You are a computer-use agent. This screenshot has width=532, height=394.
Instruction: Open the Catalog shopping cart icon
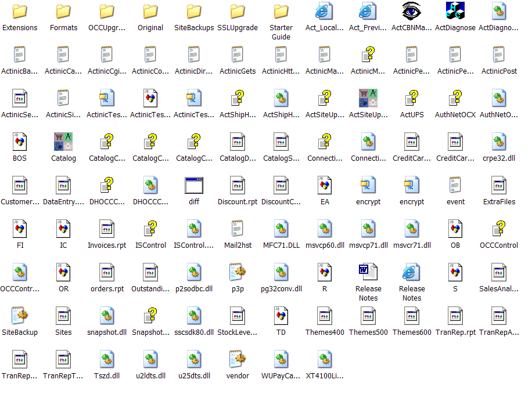tap(63, 142)
